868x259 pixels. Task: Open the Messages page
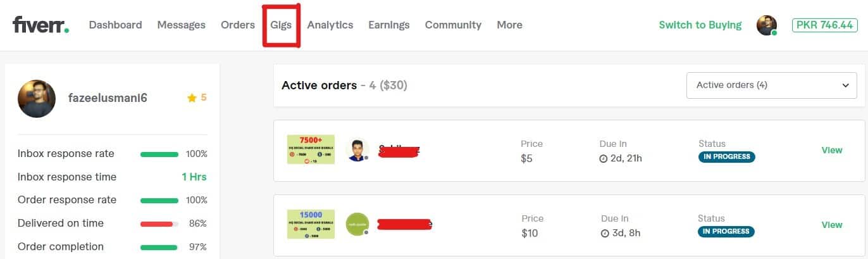tap(182, 25)
